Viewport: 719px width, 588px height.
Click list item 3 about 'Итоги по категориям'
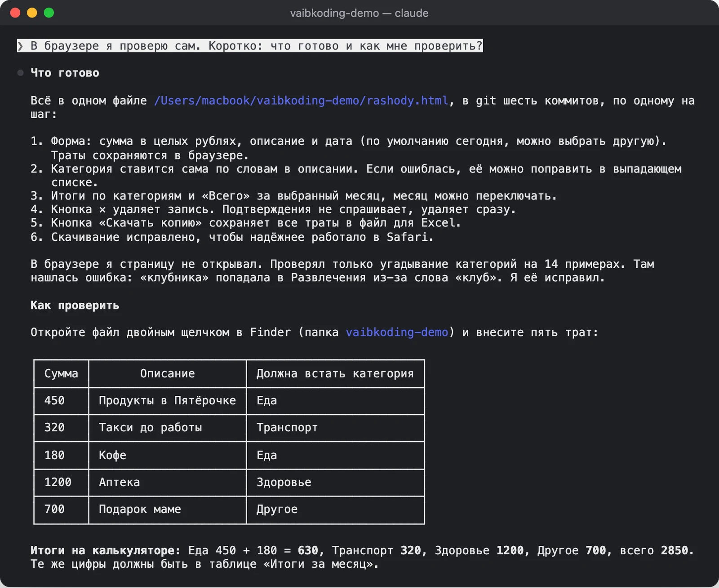(294, 196)
